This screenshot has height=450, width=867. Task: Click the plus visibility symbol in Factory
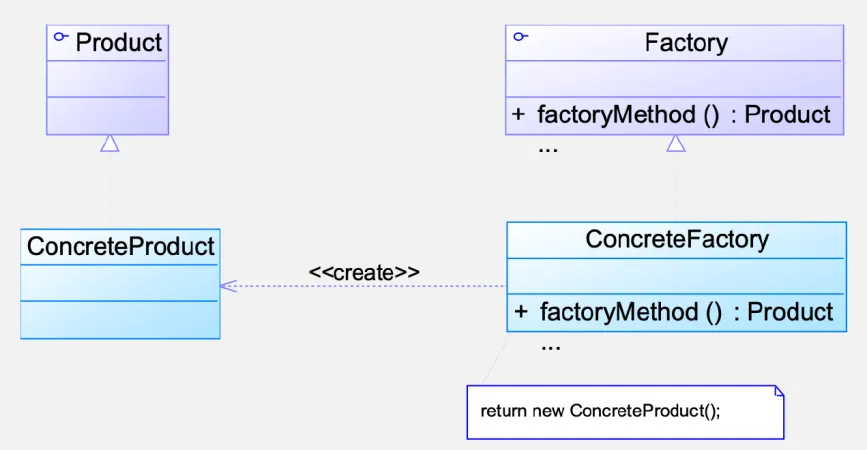[518, 114]
